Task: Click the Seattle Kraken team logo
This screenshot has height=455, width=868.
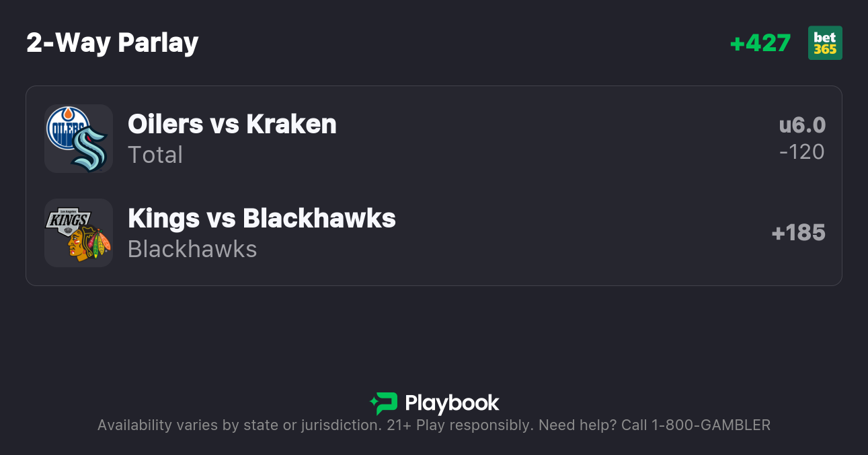Action: pyautogui.click(x=90, y=149)
